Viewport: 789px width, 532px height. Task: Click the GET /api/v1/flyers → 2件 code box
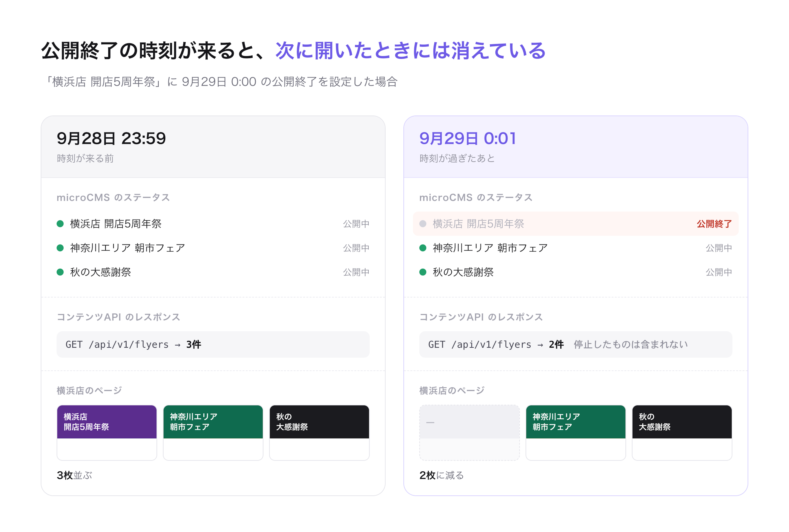pyautogui.click(x=576, y=344)
